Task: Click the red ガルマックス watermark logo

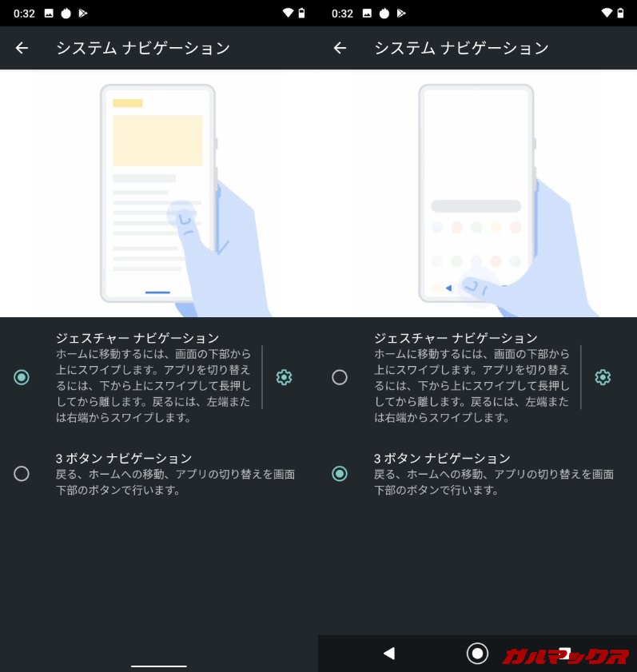Action: [566, 655]
